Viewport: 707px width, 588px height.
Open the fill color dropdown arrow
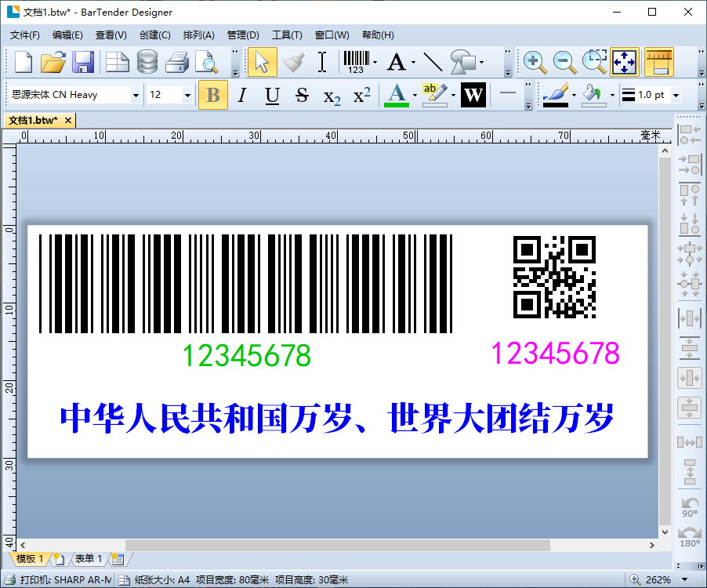point(612,95)
